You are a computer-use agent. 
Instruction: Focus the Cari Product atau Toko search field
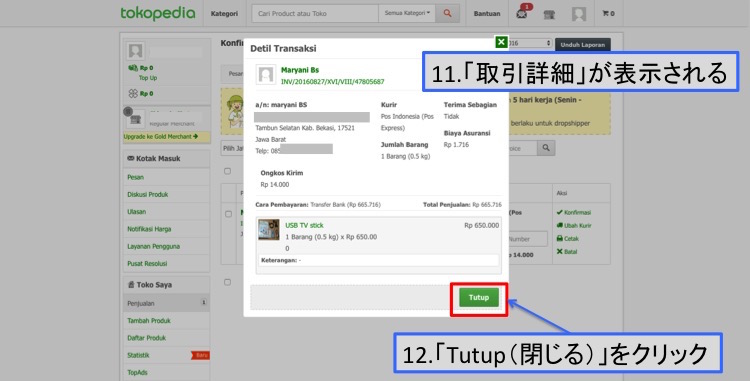click(315, 13)
